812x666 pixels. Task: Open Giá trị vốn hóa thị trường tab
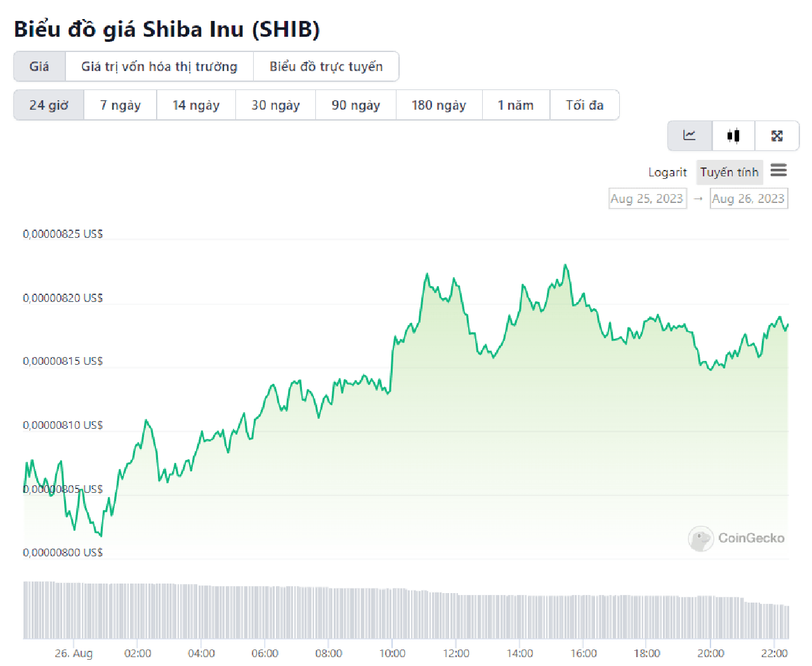(159, 67)
